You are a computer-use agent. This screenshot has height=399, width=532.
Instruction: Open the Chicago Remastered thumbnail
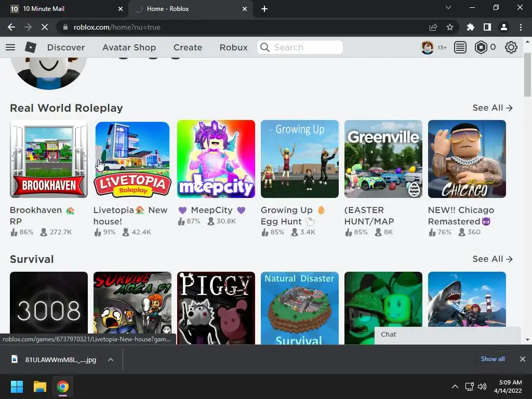tap(467, 159)
